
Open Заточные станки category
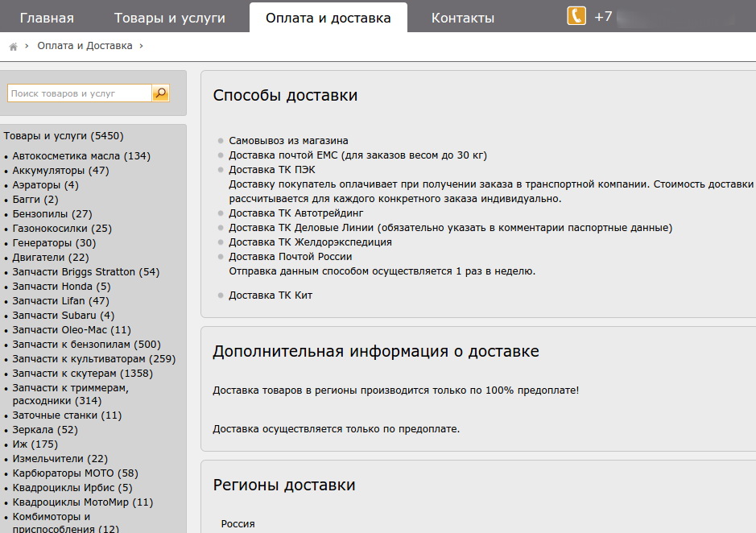(x=67, y=415)
